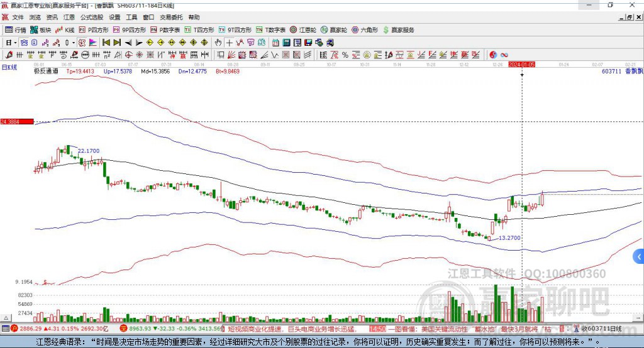644x348 pixels.
Task: Click the 2024-01-05 date marker
Action: [x=521, y=65]
